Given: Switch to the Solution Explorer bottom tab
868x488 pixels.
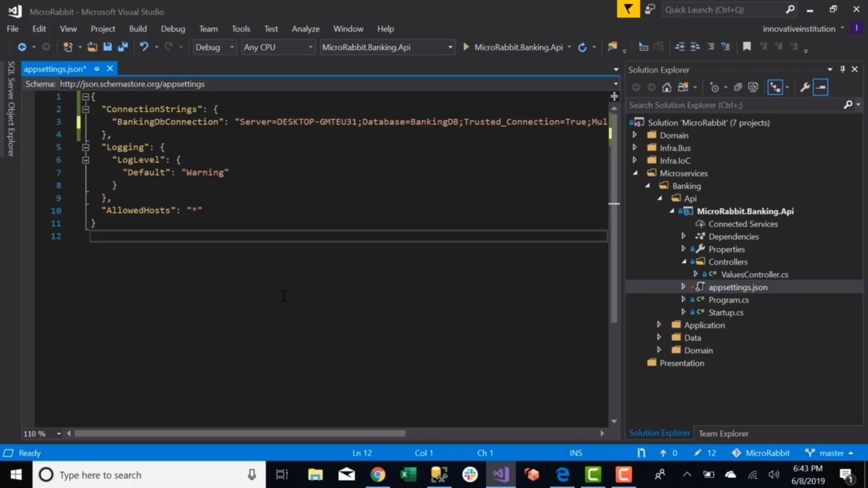Looking at the screenshot, I should (659, 433).
